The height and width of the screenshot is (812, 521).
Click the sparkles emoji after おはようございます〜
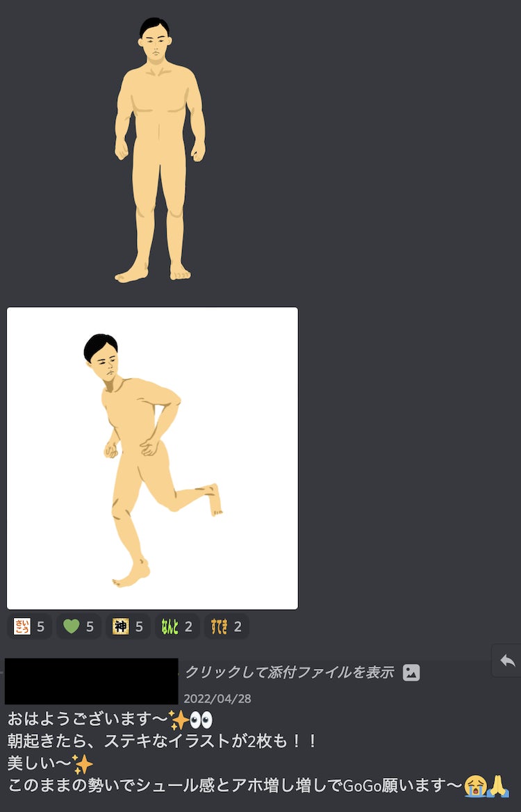point(179,720)
